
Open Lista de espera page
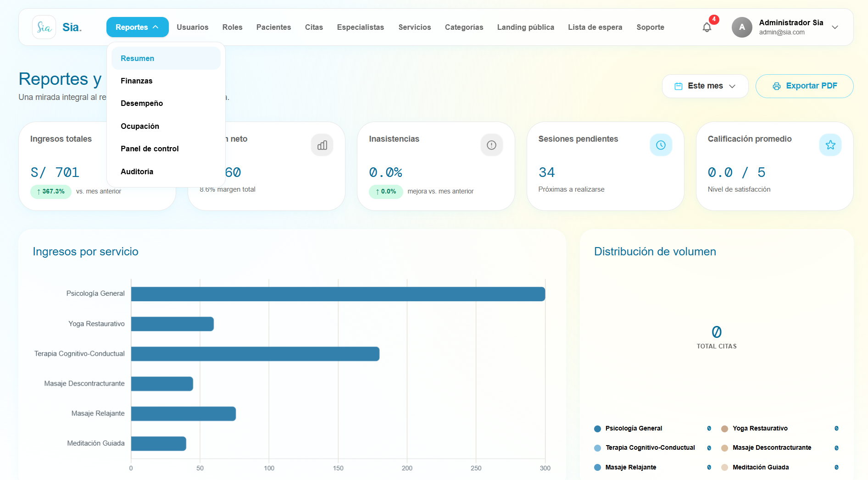(x=595, y=27)
